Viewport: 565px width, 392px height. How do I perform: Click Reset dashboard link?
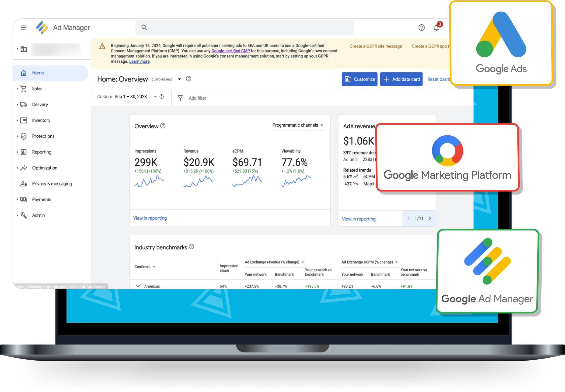[x=439, y=79]
